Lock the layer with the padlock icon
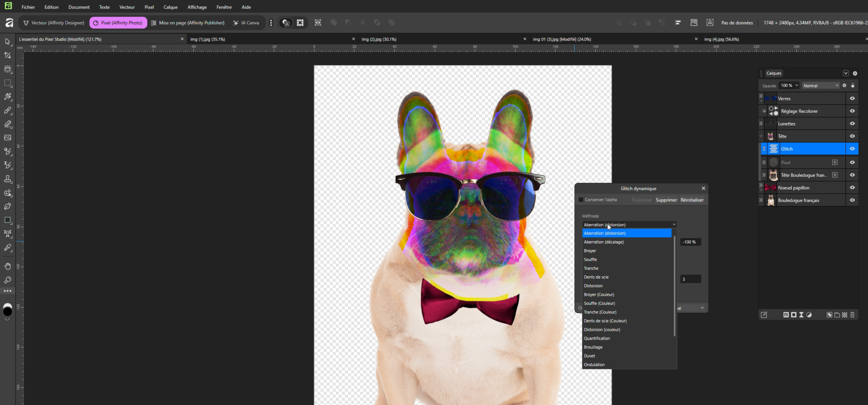This screenshot has width=868, height=405. (853, 85)
